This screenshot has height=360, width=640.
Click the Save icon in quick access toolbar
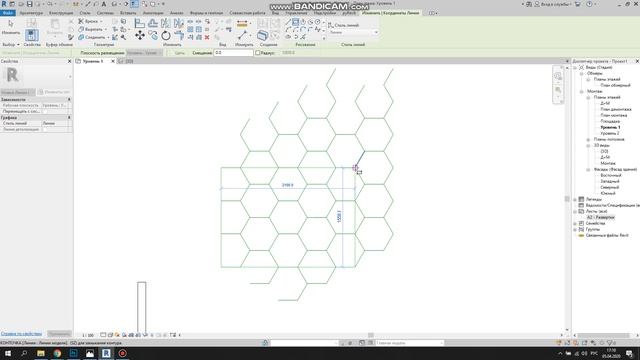click(x=29, y=4)
